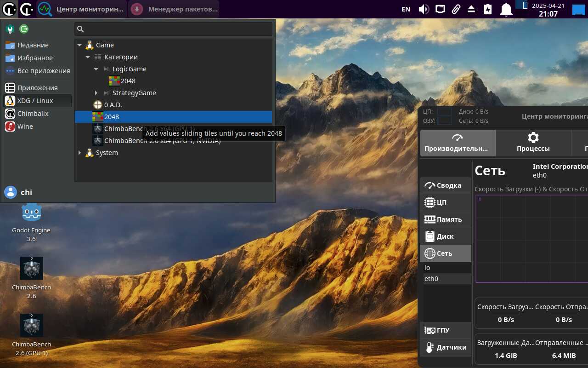This screenshot has width=588, height=368.
Task: Collapse the Категории tree node
Action: coord(88,57)
